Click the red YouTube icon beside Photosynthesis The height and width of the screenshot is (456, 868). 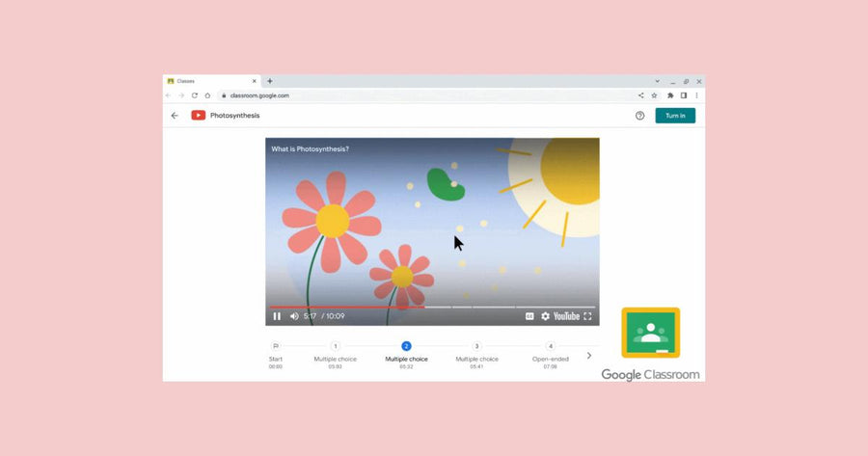point(198,115)
